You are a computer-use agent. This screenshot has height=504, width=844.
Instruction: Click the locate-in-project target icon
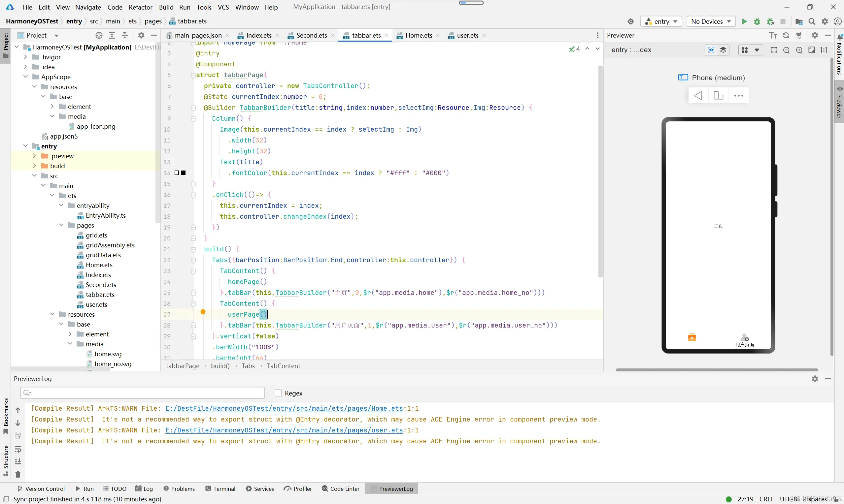point(99,35)
